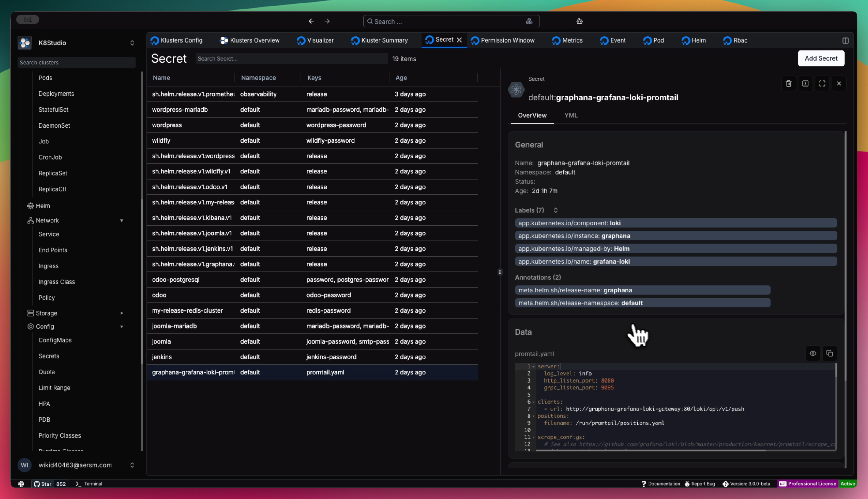Open Documentation link
The width and height of the screenshot is (868, 499).
click(661, 484)
